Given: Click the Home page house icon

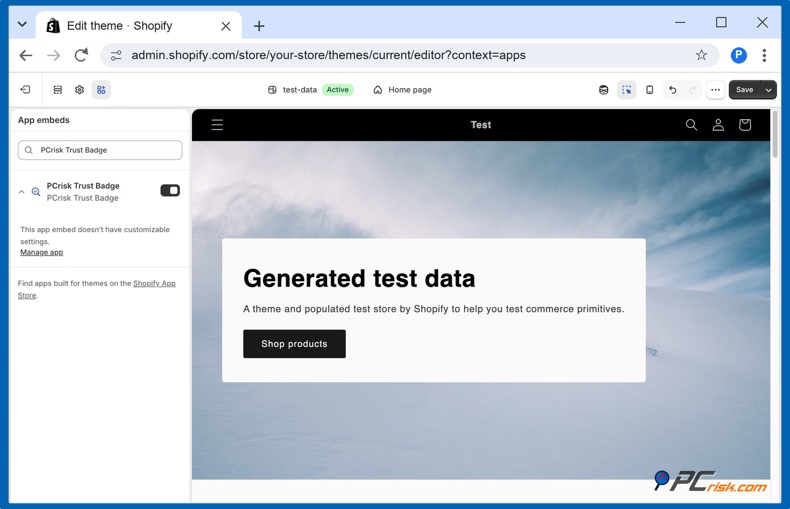Looking at the screenshot, I should click(x=377, y=90).
